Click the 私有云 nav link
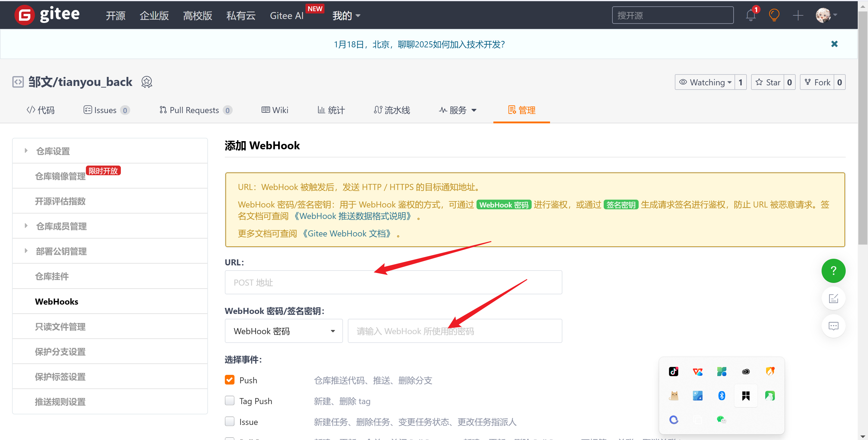The image size is (868, 440). coord(241,15)
